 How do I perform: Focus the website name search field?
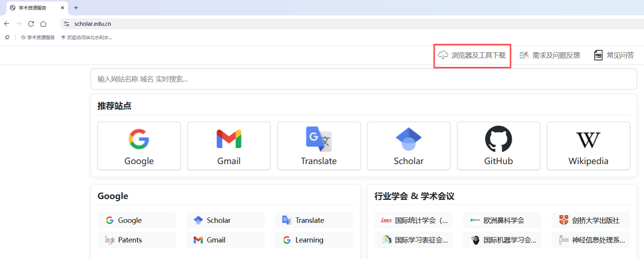click(x=363, y=79)
